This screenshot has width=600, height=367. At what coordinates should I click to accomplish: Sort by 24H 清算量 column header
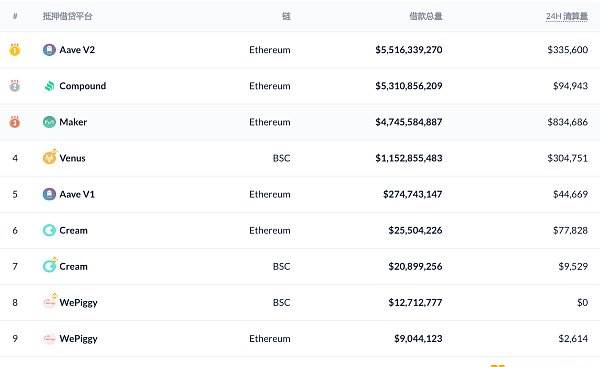pyautogui.click(x=567, y=16)
